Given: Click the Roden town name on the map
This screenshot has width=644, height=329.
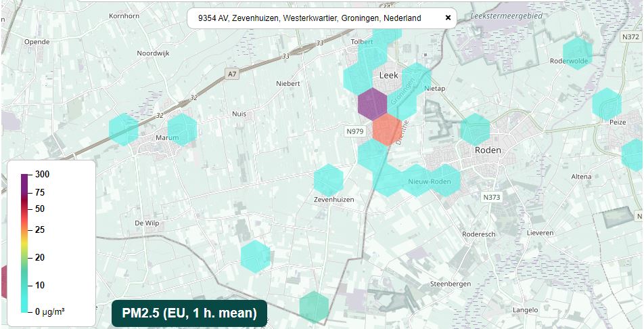Looking at the screenshot, I should pyautogui.click(x=487, y=150).
